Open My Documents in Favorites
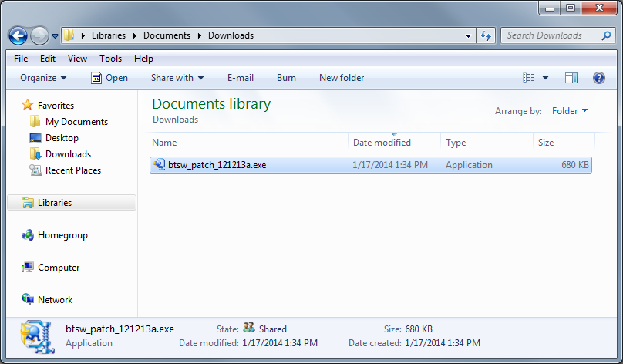The image size is (623, 364). [76, 122]
